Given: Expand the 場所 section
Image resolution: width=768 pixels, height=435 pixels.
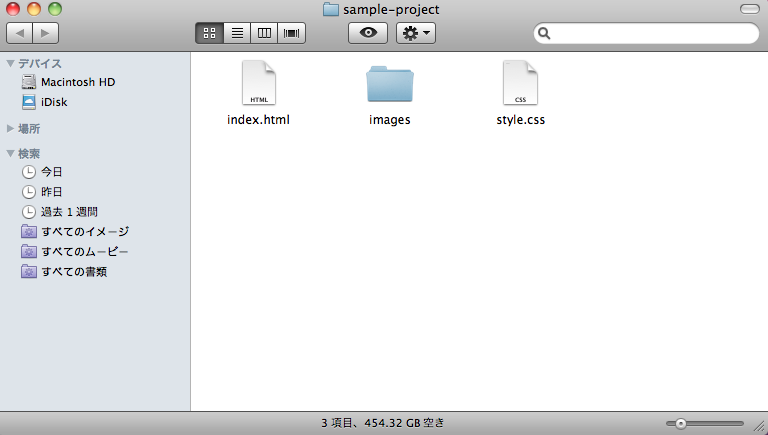Looking at the screenshot, I should (10, 128).
